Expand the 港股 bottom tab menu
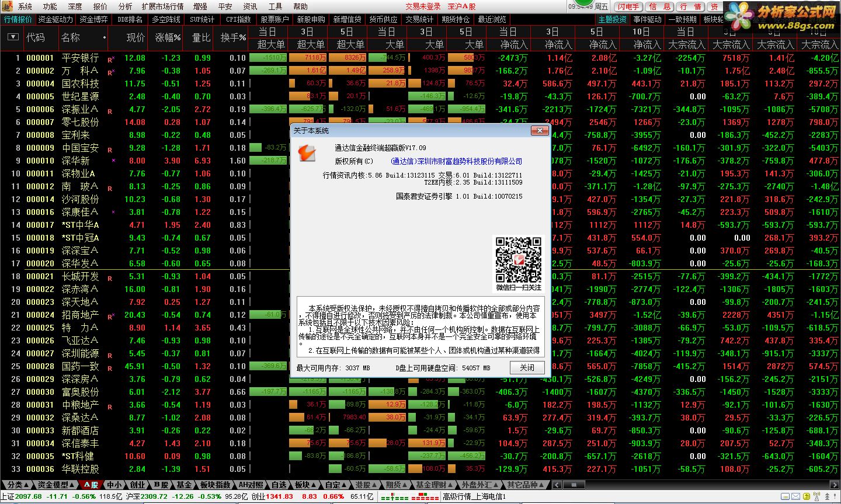Image resolution: width=841 pixels, height=504 pixels. 366,485
